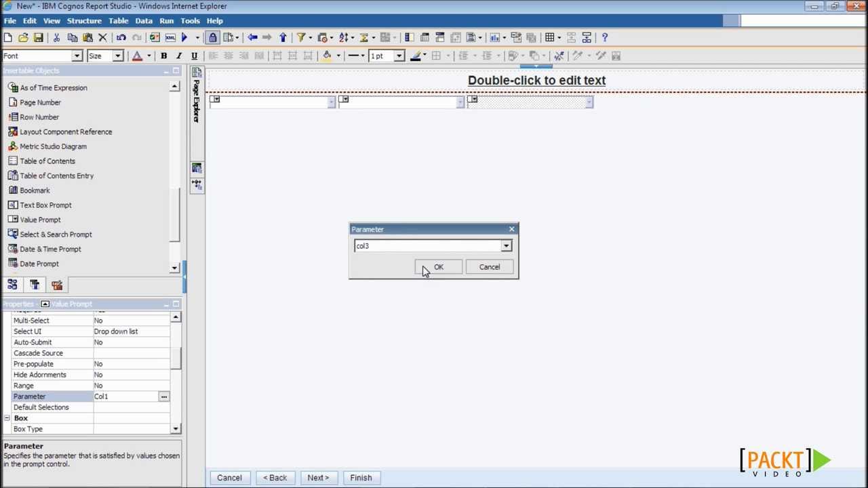The width and height of the screenshot is (868, 488).
Task: Click the Summarize sigma icon
Action: (x=364, y=38)
